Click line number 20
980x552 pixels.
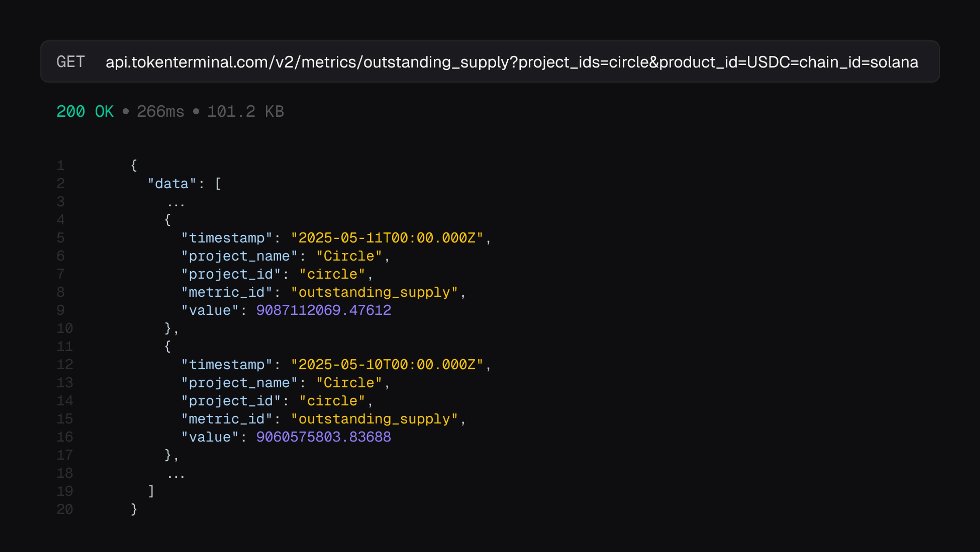point(64,509)
